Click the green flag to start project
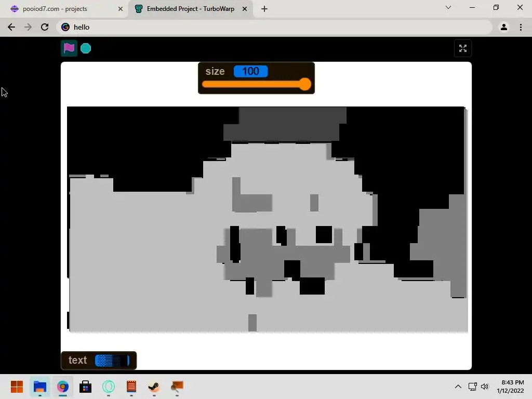This screenshot has height=399, width=532. tap(69, 48)
